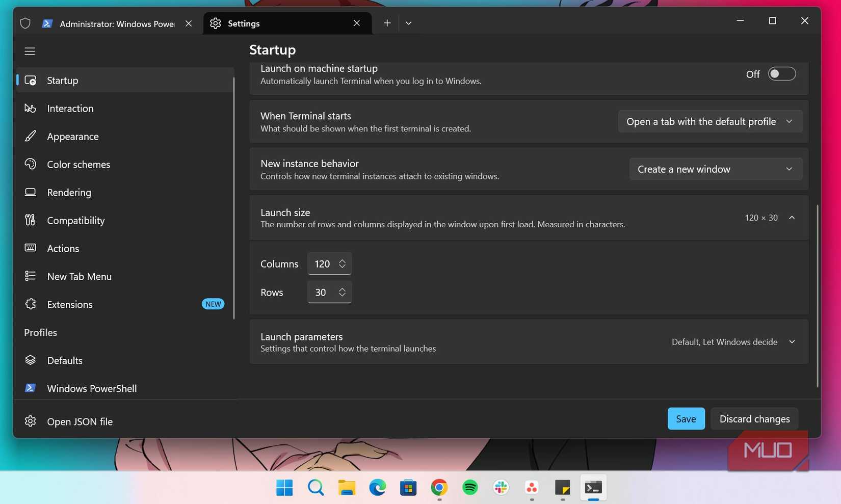This screenshot has width=841, height=504.
Task: Open a new tab with plus button
Action: pyautogui.click(x=387, y=23)
